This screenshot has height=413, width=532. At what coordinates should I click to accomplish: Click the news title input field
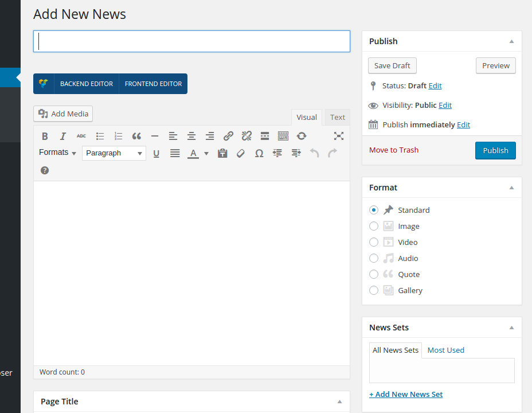[x=191, y=41]
